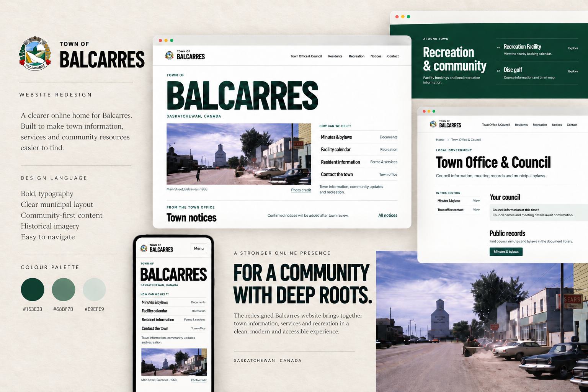Click crest logo in Town Office window header
The image size is (588, 392).
tap(433, 124)
